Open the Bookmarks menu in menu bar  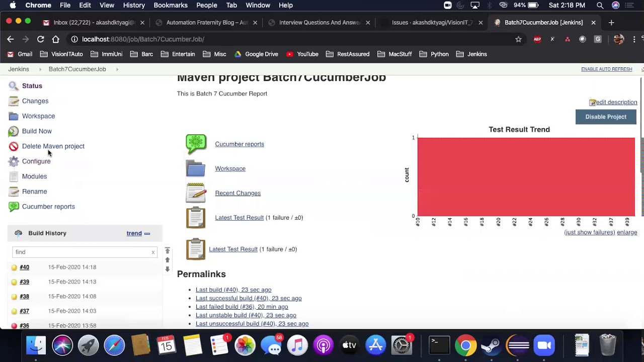click(x=171, y=5)
